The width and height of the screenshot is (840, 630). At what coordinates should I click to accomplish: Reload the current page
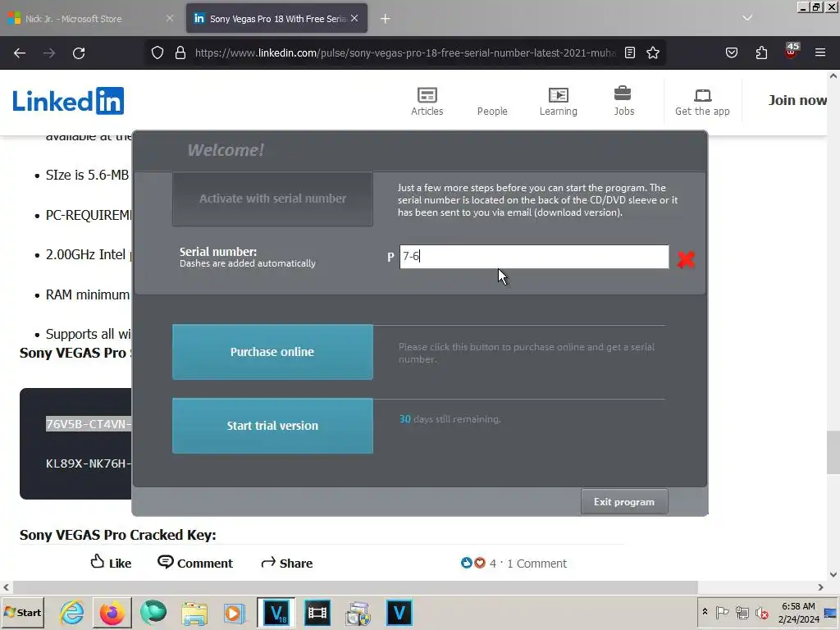79,53
